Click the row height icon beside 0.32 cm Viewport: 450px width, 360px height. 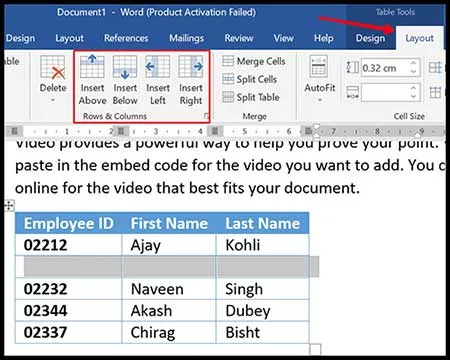(352, 68)
